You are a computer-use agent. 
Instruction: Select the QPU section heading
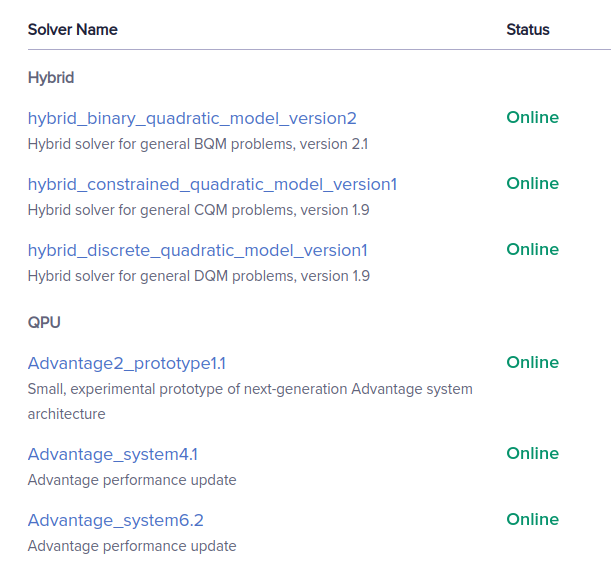[44, 323]
